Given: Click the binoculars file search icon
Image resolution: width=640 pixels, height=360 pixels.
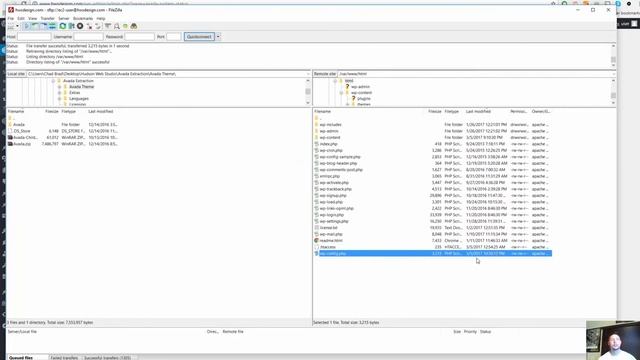Looking at the screenshot, I should (134, 26).
